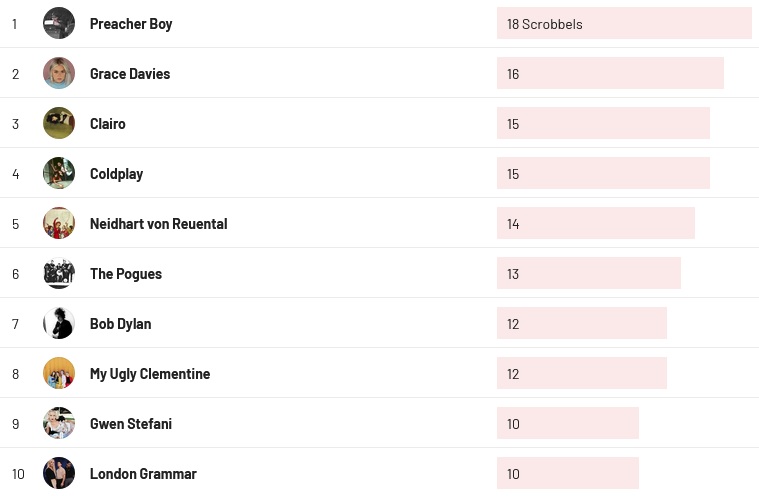Open the Coldplay artist name link
The image size is (759, 496).
[116, 174]
